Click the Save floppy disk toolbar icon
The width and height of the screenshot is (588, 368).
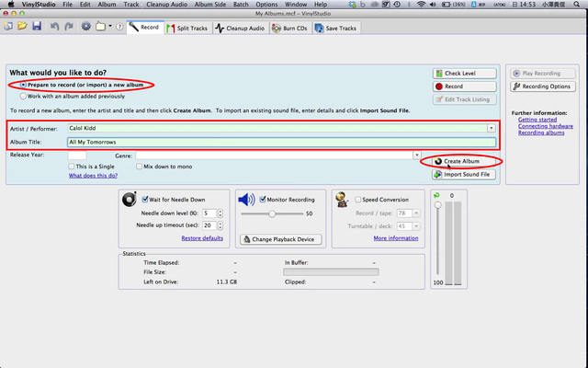37,27
